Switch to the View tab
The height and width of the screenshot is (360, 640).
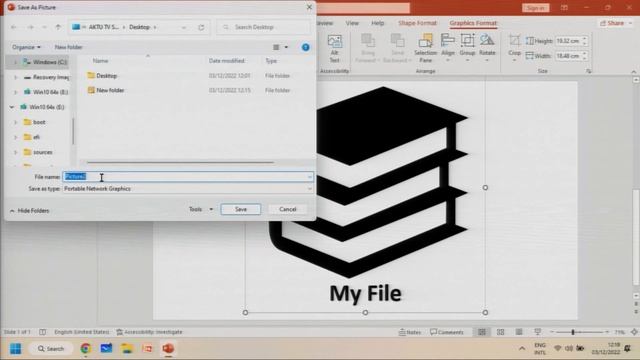(352, 23)
